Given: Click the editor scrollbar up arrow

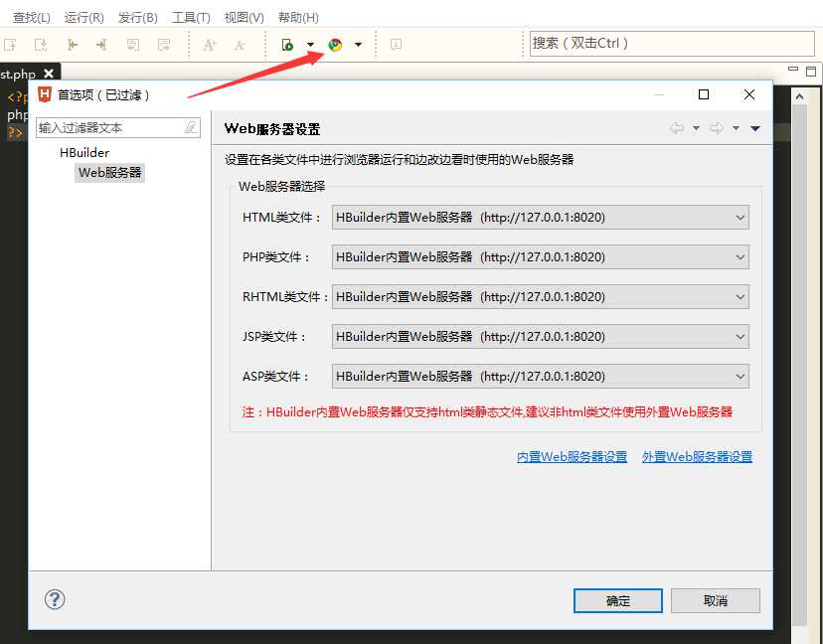Looking at the screenshot, I should tap(799, 96).
